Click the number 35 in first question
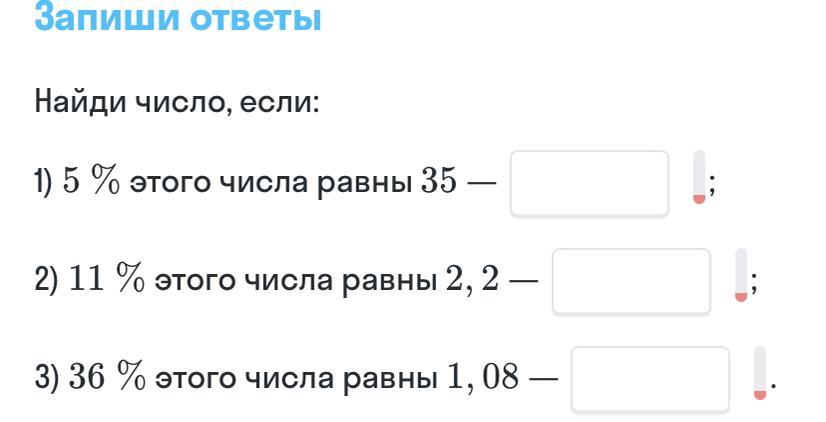The width and height of the screenshot is (826, 422). [438, 182]
